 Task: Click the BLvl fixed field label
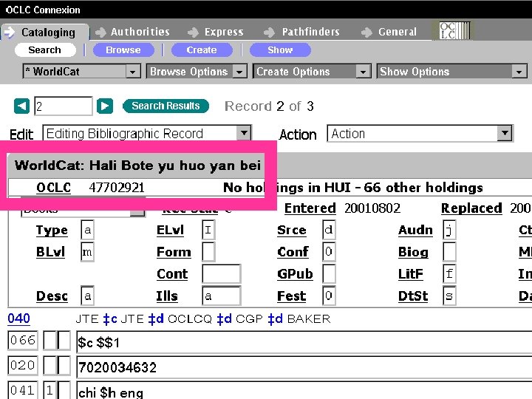pos(50,252)
